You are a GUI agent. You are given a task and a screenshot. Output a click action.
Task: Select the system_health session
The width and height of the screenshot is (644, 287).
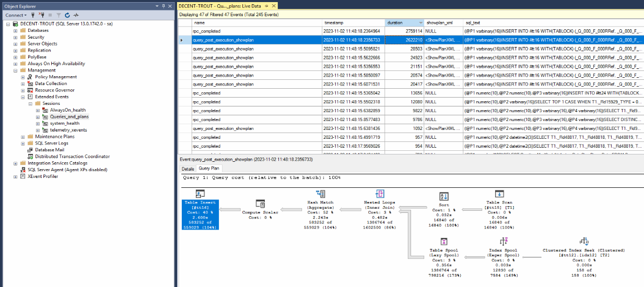click(x=64, y=123)
